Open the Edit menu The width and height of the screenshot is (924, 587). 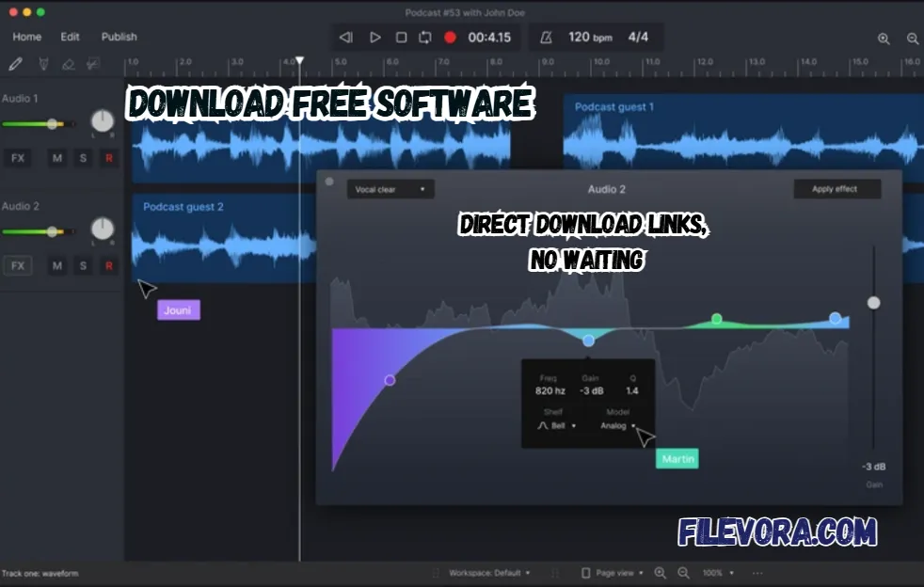point(69,37)
